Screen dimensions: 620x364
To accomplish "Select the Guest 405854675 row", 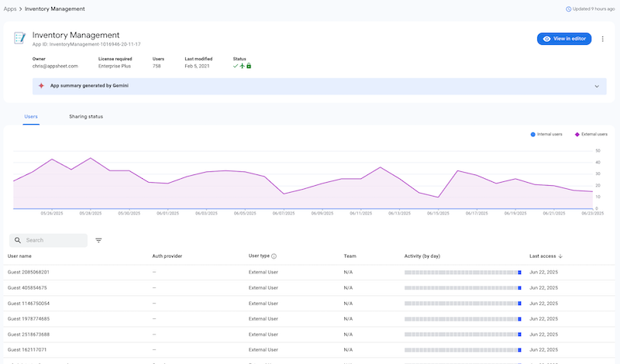I will 309,288.
